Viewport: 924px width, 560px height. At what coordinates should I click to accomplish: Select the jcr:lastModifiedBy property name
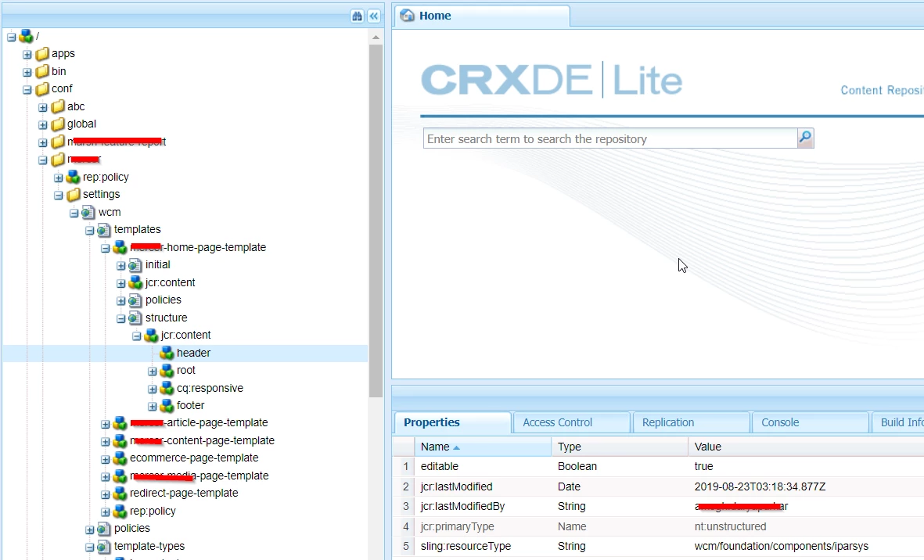pyautogui.click(x=462, y=506)
